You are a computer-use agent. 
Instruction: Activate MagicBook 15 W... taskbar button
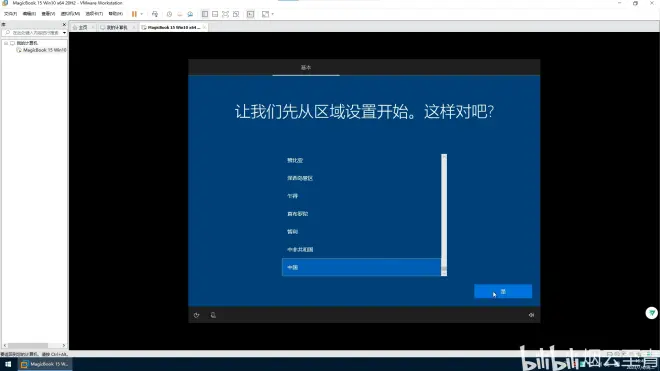pyautogui.click(x=44, y=364)
